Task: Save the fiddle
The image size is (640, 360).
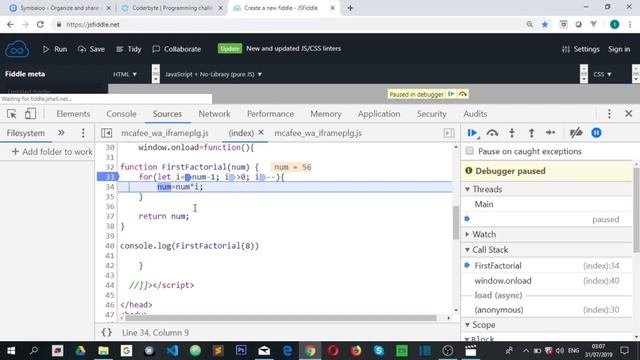Action: pos(91,49)
